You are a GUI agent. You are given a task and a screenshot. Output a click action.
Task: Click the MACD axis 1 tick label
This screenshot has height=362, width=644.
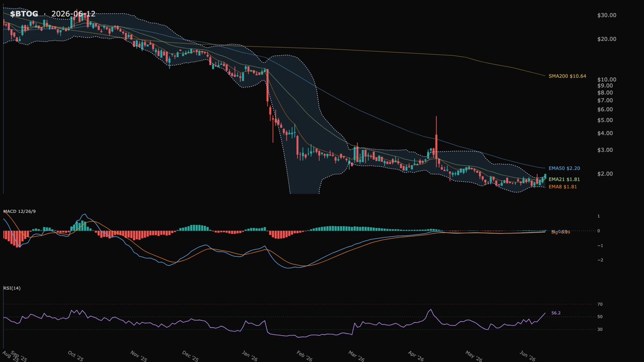598,216
